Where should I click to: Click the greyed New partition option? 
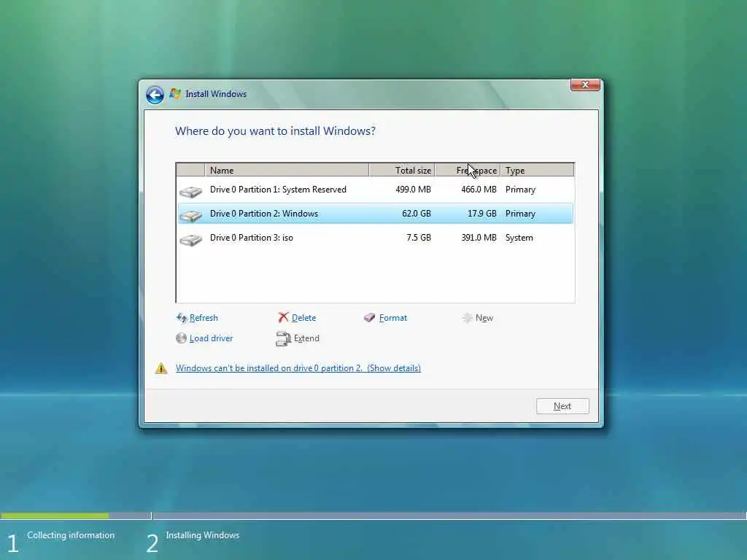(x=484, y=318)
